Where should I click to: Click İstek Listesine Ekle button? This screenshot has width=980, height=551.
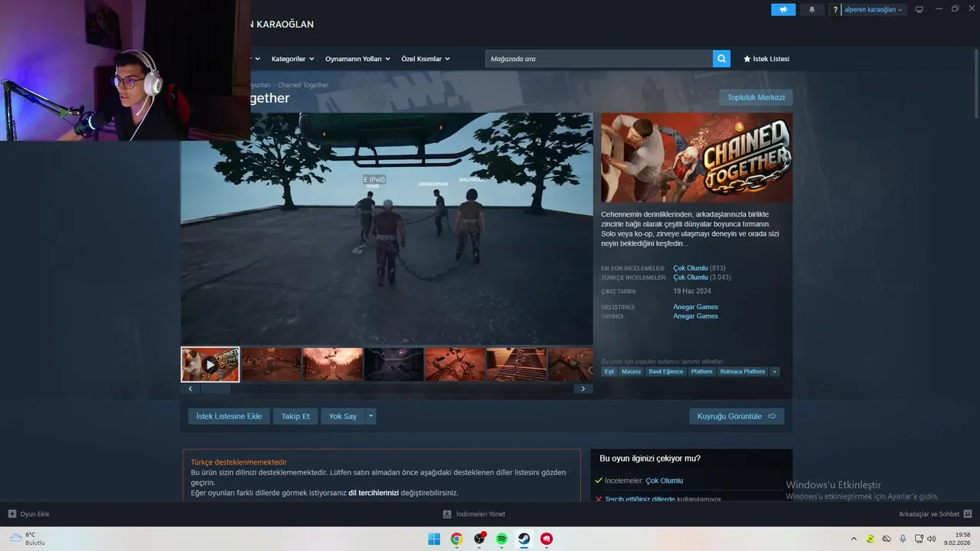(x=229, y=416)
